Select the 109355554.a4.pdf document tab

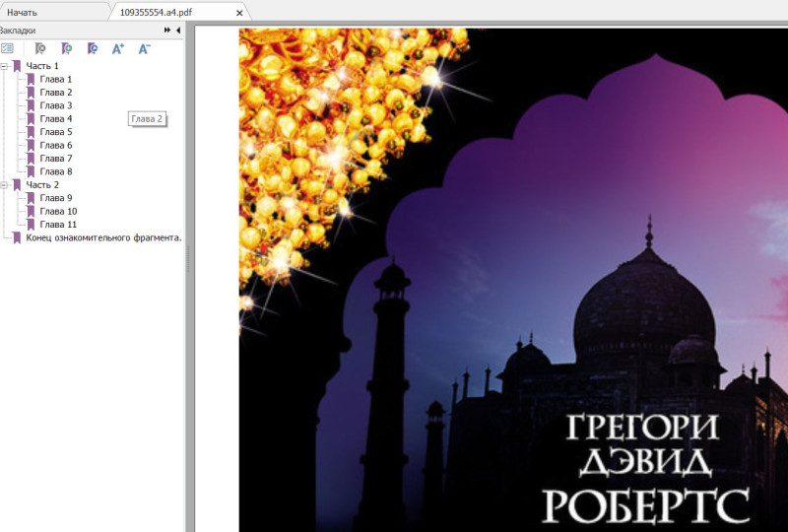(x=156, y=12)
